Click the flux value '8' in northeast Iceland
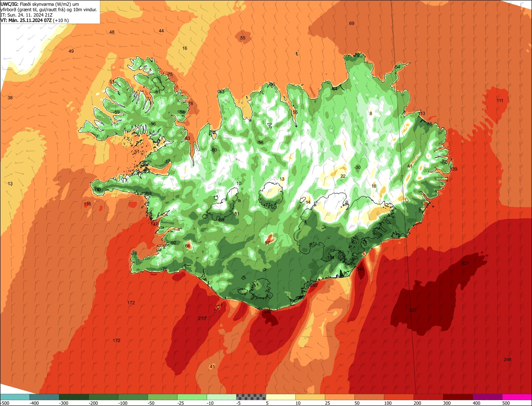 click(371, 113)
